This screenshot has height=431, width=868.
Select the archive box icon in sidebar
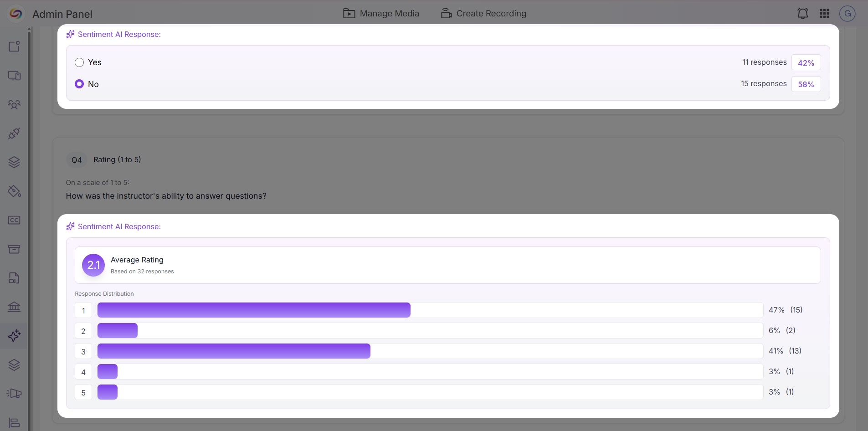(14, 249)
